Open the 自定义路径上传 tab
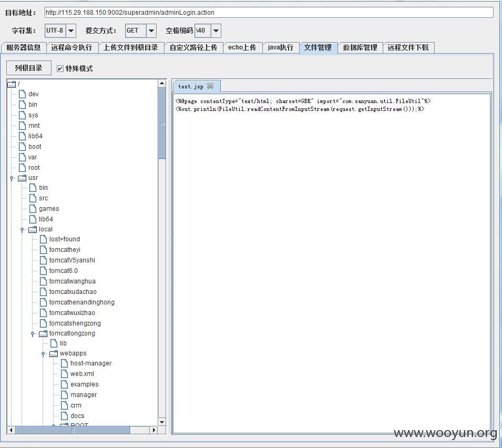 click(193, 47)
